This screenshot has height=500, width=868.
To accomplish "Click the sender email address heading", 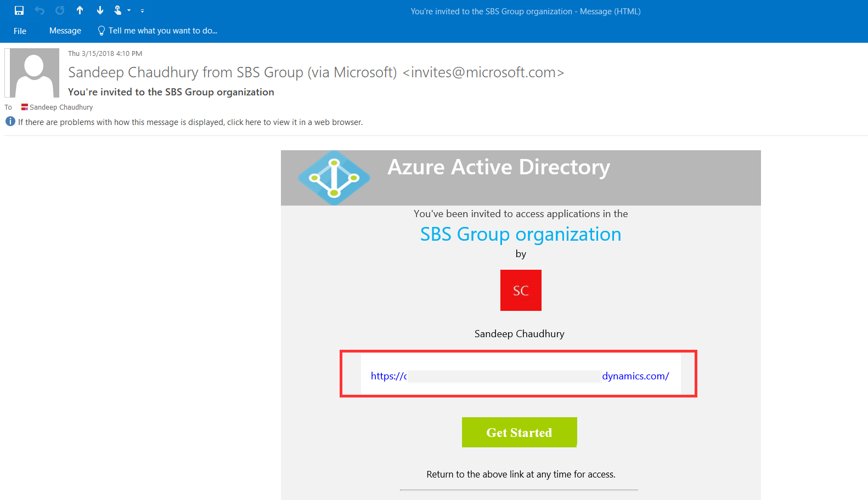I will tap(315, 72).
